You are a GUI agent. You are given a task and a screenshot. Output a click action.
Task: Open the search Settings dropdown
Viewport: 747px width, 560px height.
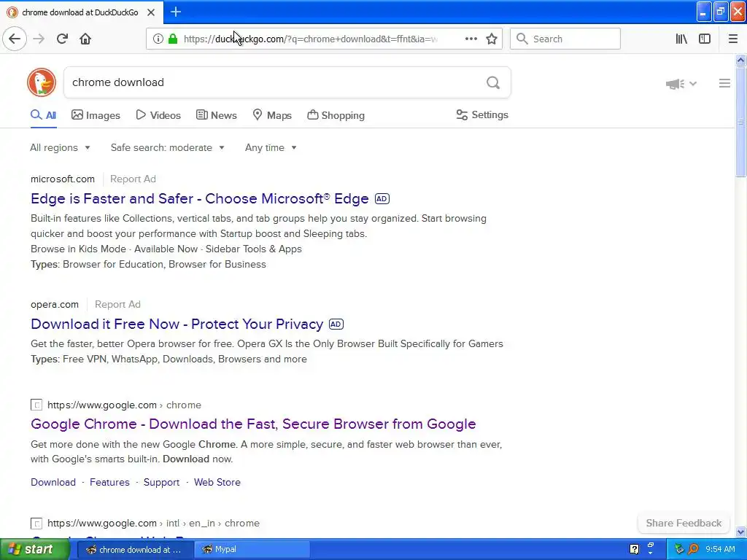(482, 114)
